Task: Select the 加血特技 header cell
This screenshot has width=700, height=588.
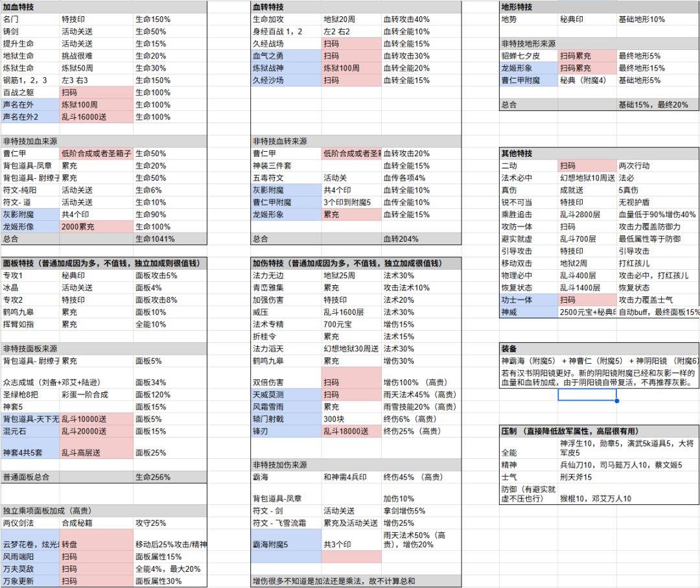Action: [x=104, y=7]
